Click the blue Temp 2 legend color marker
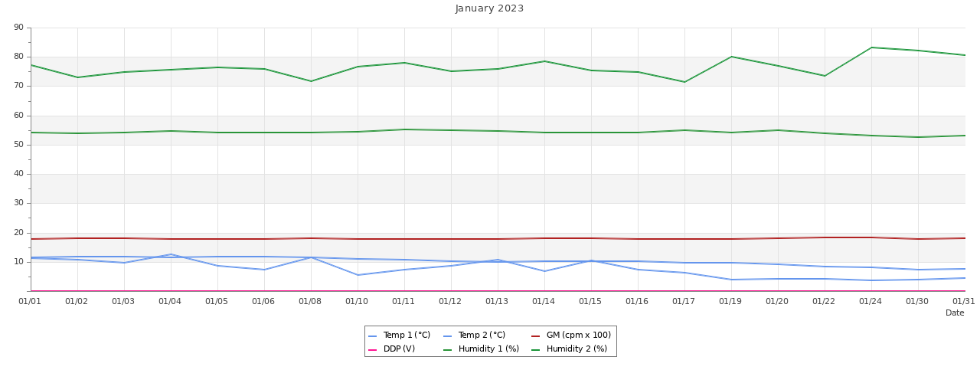Viewport: 980px width, 383px height. pos(448,336)
